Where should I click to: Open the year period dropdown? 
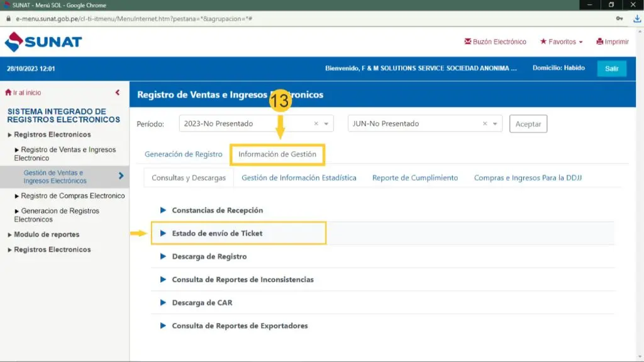click(x=326, y=124)
